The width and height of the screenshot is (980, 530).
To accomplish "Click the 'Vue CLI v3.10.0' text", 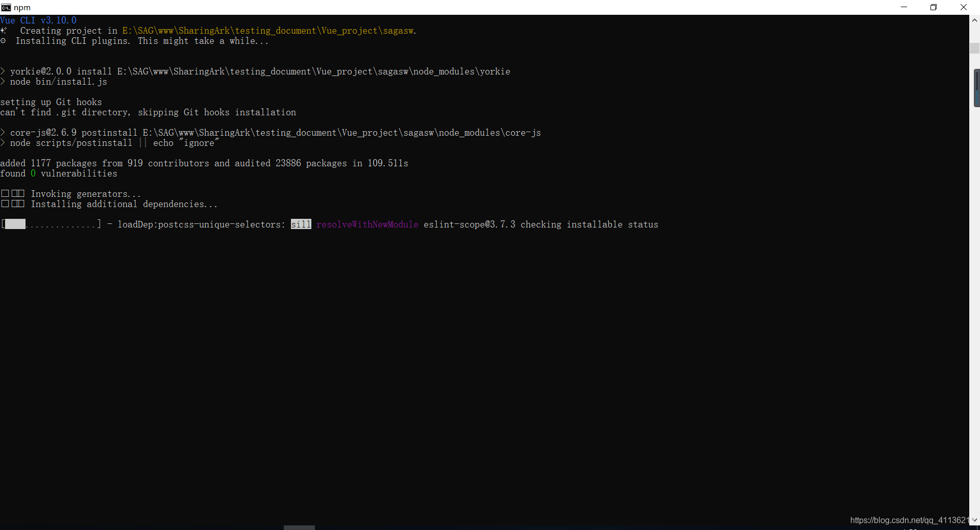I will click(38, 20).
